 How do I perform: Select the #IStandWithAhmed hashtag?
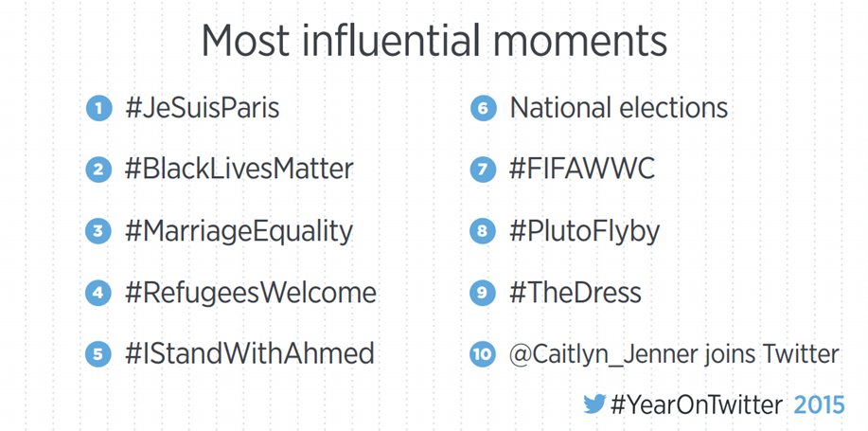249,354
